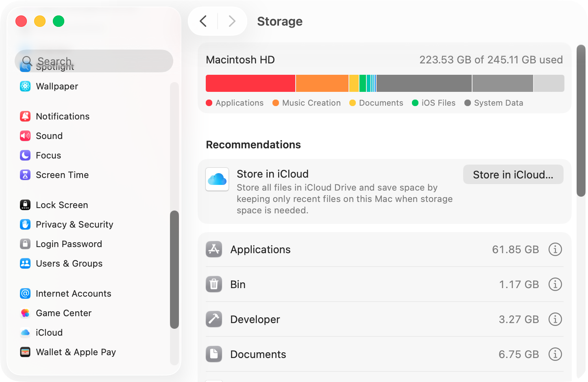Show info about the Bin storage usage
Image resolution: width=588 pixels, height=382 pixels.
pos(555,284)
